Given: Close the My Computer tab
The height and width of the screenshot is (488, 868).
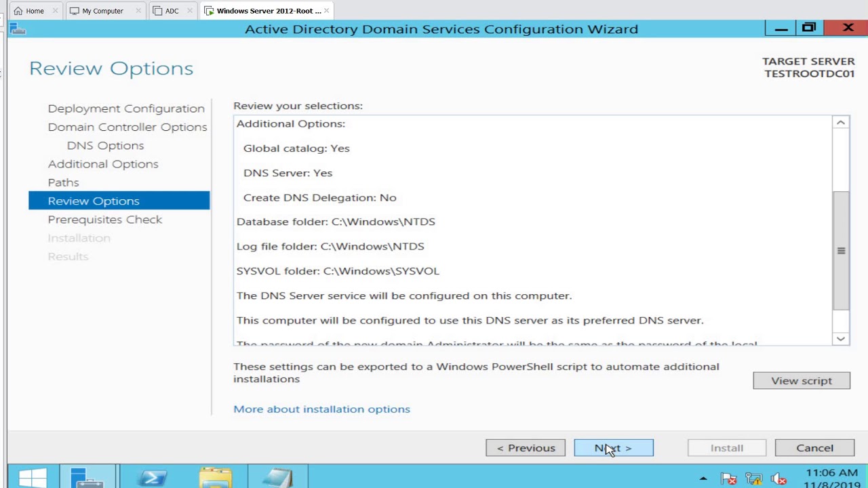Looking at the screenshot, I should point(139,11).
